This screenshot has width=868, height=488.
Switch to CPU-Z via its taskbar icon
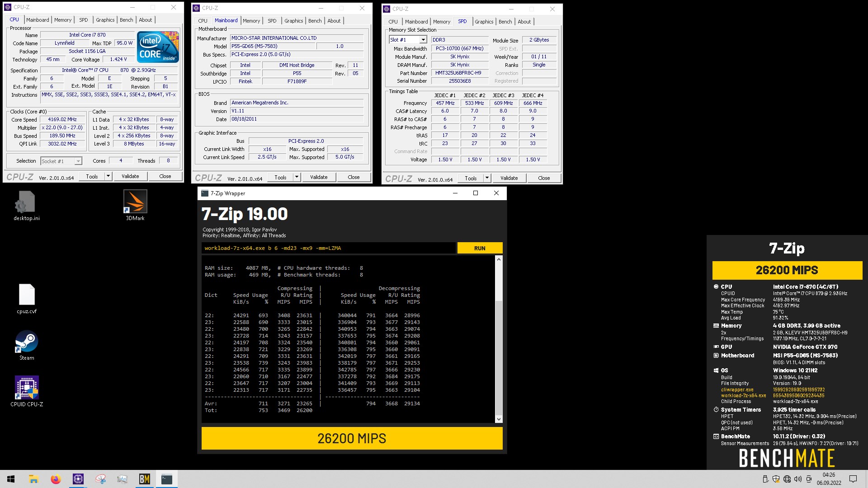[78, 479]
